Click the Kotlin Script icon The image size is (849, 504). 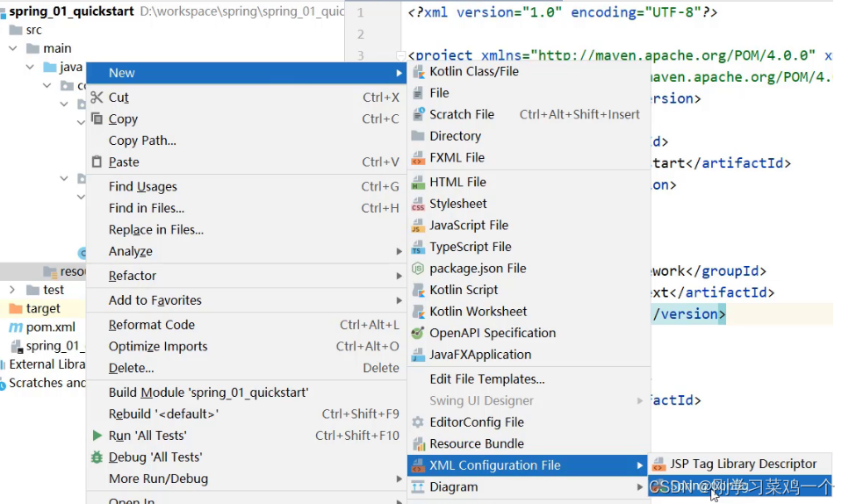click(x=418, y=290)
